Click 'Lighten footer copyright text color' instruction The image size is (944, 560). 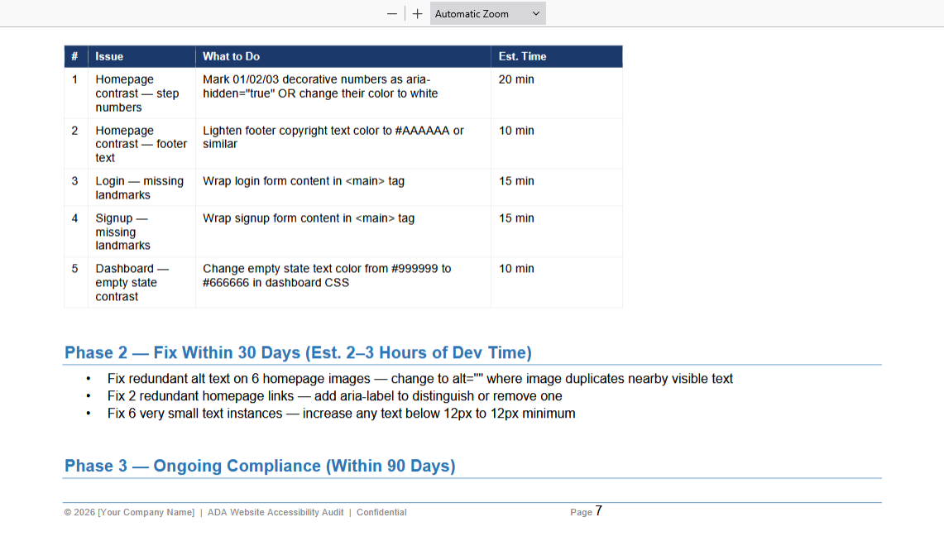(333, 137)
